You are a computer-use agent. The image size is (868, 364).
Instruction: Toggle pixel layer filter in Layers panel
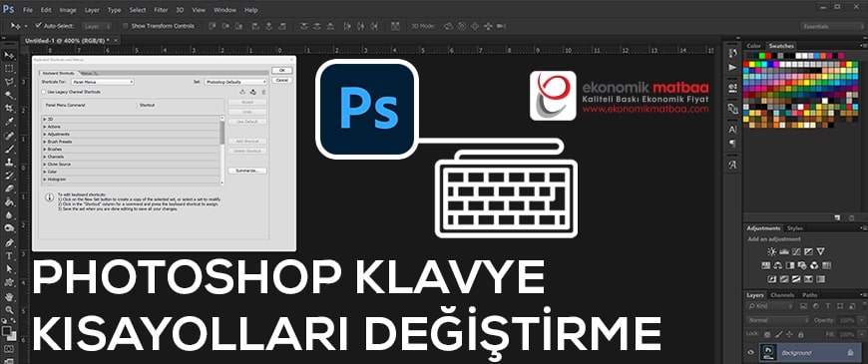tap(805, 306)
